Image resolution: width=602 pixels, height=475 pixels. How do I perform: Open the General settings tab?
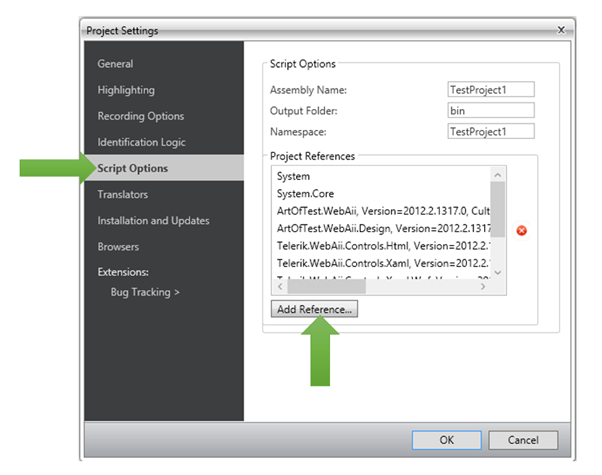(x=115, y=64)
